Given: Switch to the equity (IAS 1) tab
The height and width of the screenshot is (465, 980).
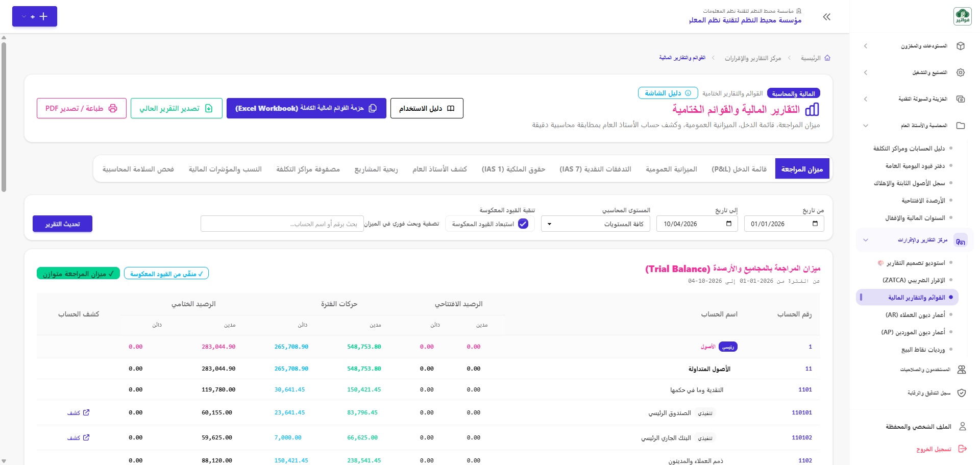Looking at the screenshot, I should (513, 169).
